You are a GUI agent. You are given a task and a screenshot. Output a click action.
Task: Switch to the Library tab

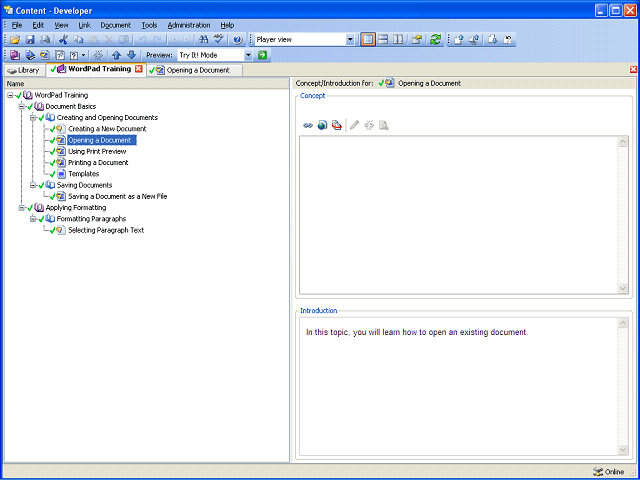tap(24, 70)
